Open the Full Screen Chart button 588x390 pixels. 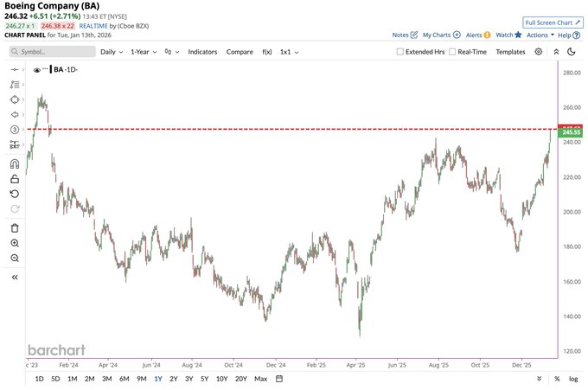point(553,22)
